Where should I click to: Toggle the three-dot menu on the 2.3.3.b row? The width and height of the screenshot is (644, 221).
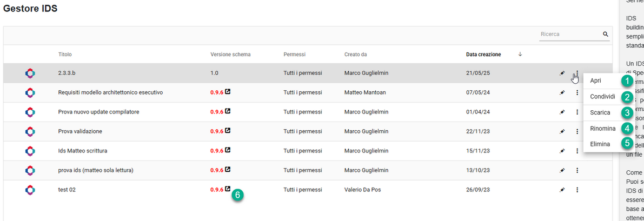pyautogui.click(x=577, y=73)
